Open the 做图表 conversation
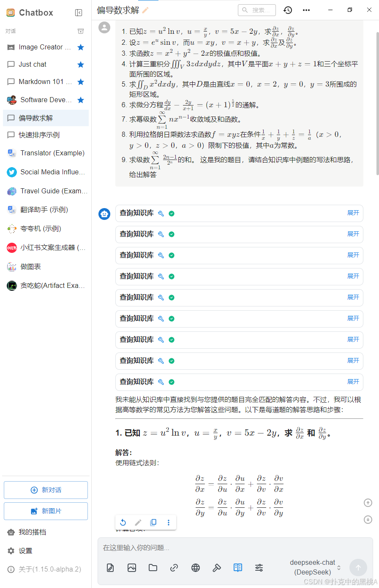Image resolution: width=379 pixels, height=588 pixels. tap(46, 267)
